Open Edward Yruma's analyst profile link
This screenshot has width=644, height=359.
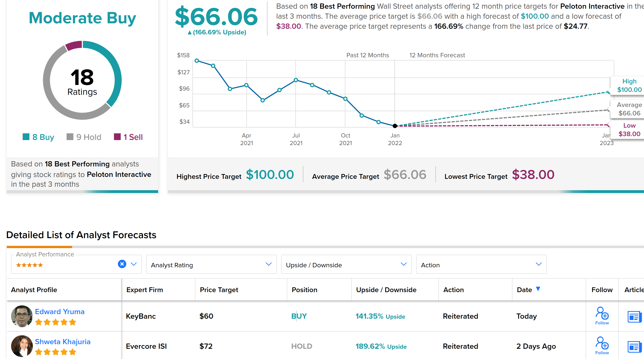click(x=60, y=312)
